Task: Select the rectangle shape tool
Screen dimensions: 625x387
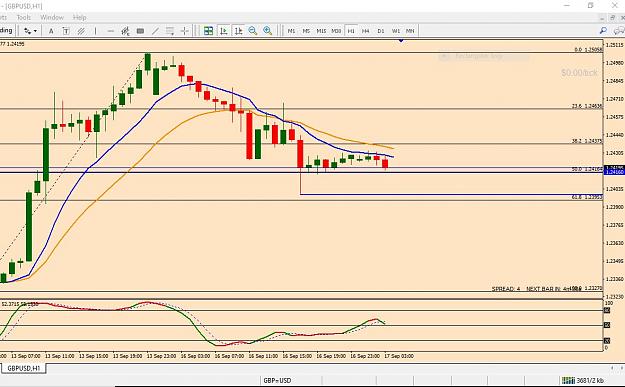Action: [x=140, y=31]
